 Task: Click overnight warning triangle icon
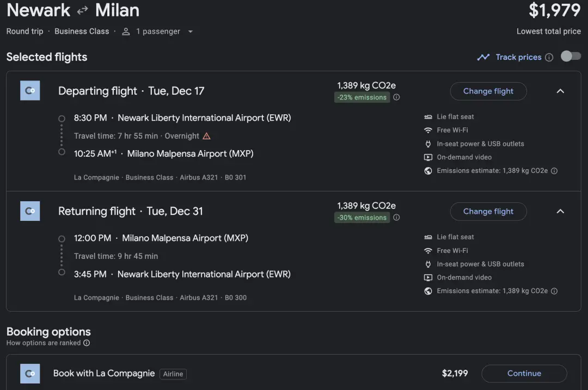pyautogui.click(x=206, y=136)
